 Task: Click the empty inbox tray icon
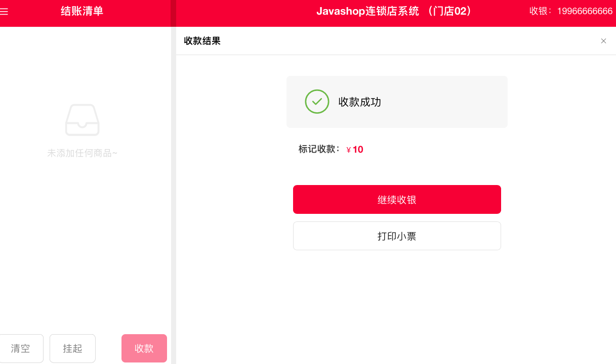[x=82, y=120]
